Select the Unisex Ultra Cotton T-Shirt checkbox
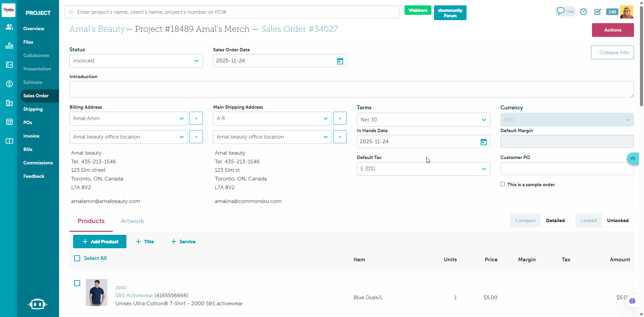This screenshot has width=644, height=317. coord(77,283)
